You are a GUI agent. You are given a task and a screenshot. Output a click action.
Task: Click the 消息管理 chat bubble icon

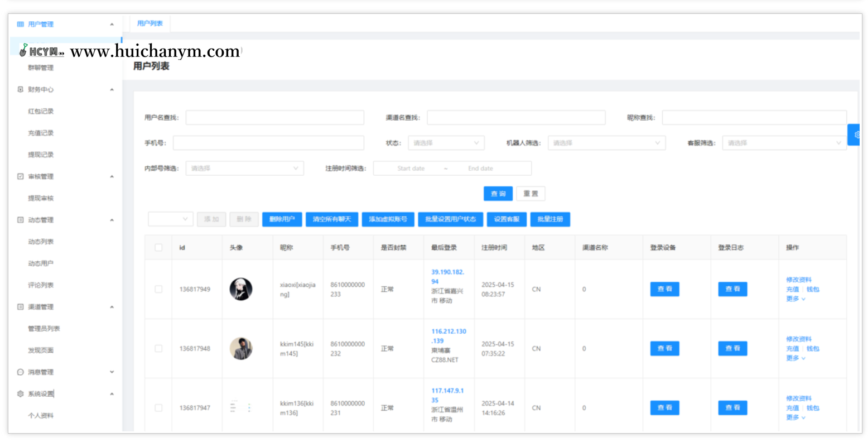point(21,372)
